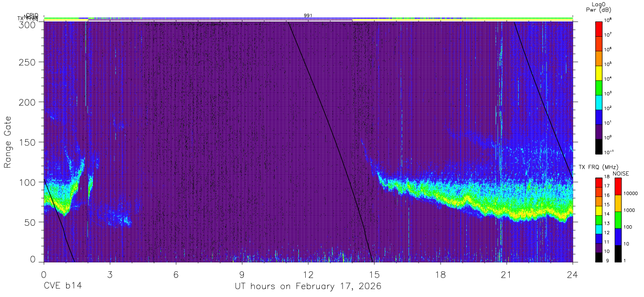644x297 pixels.
Task: Click the Range Gate tick label 50
Action: point(30,222)
